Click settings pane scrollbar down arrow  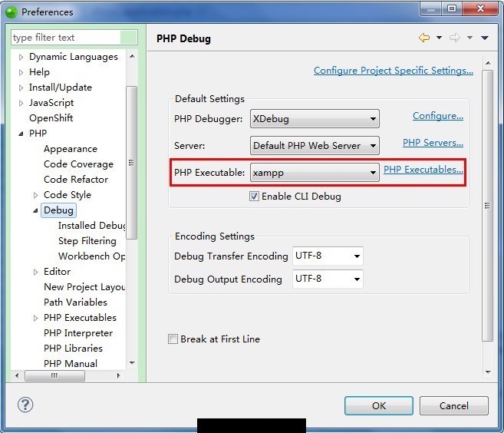488,372
